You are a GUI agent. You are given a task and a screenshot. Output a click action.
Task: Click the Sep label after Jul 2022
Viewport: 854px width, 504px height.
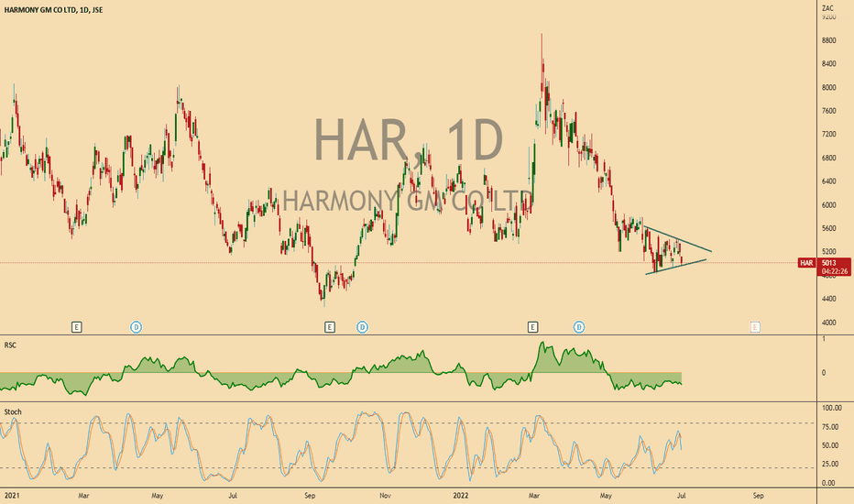[x=758, y=495]
